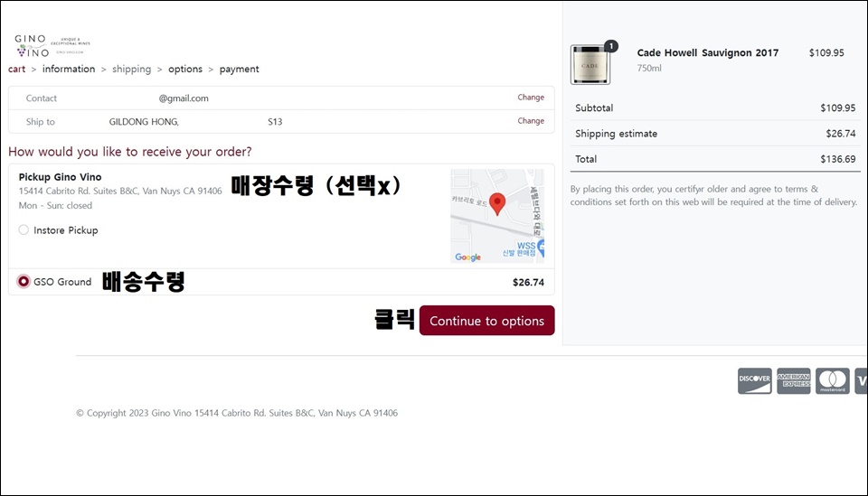This screenshot has height=496, width=868.
Task: Select the GSO Ground shipping radio button
Action: pos(24,282)
